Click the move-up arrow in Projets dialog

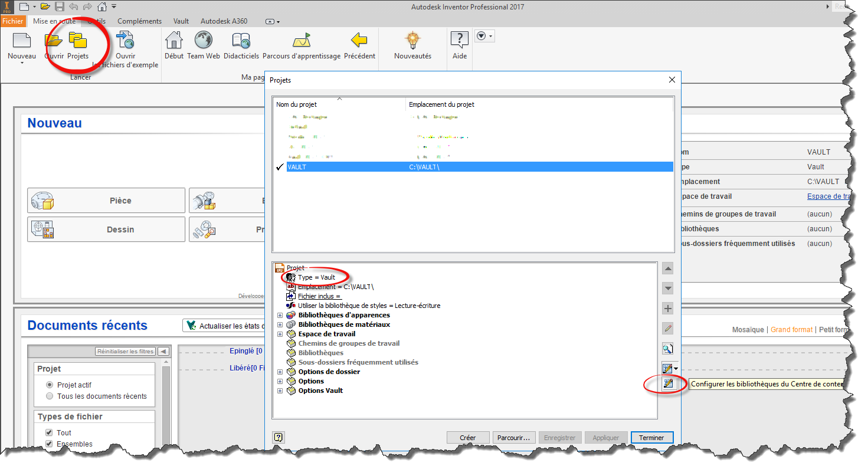pos(668,269)
